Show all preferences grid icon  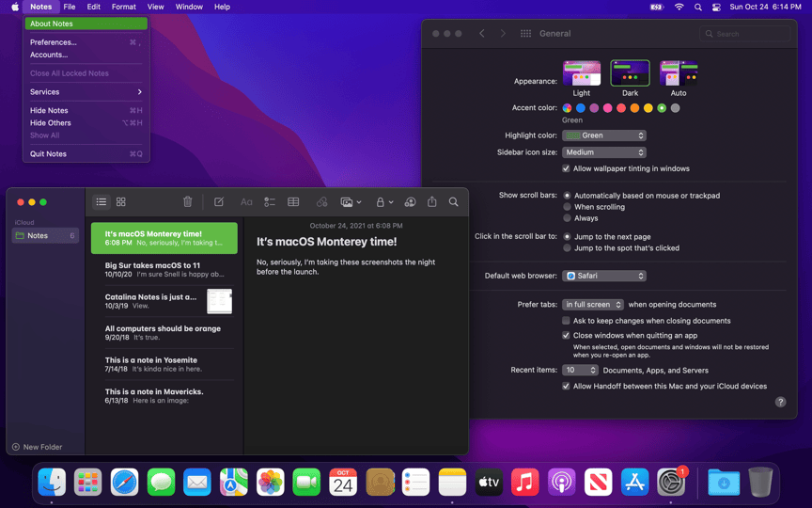(525, 33)
